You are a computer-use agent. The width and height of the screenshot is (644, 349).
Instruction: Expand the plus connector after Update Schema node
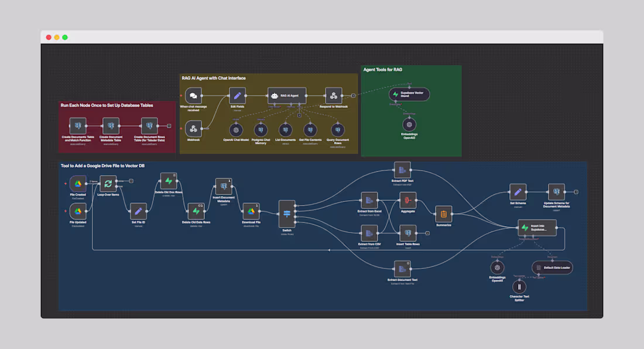pos(576,191)
